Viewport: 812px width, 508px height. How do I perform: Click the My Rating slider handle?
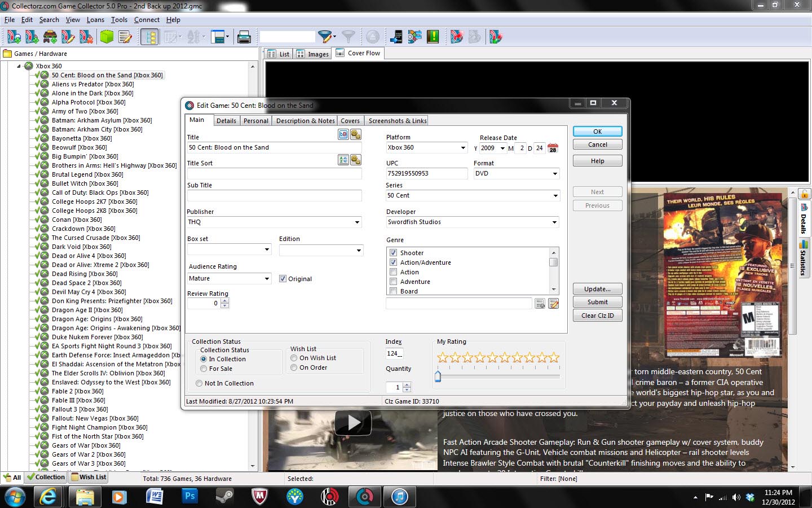coord(438,376)
